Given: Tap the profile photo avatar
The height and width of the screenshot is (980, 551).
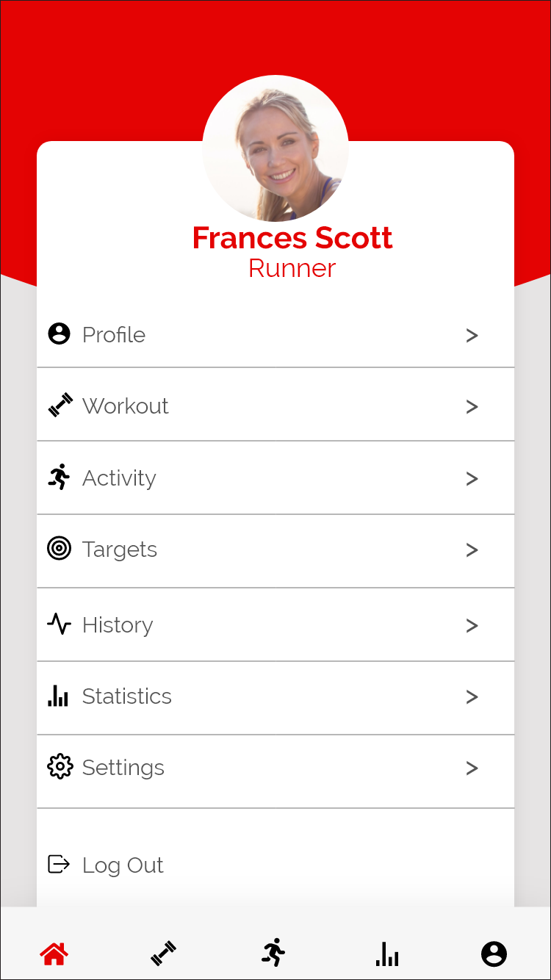Looking at the screenshot, I should point(275,148).
